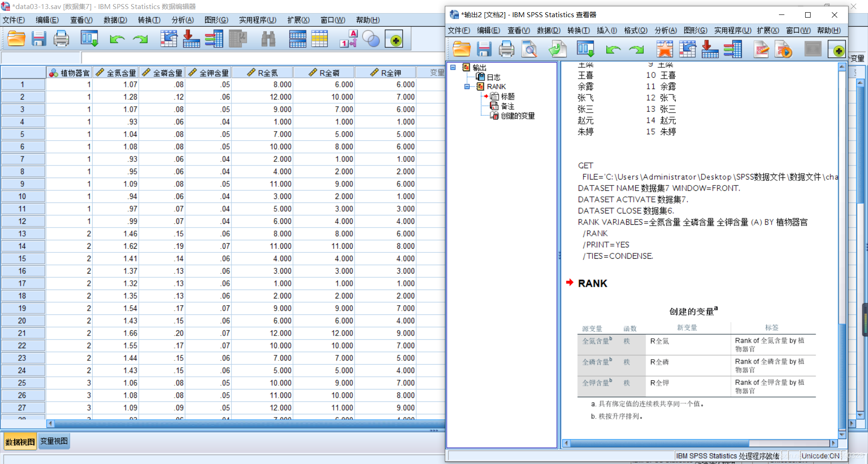Open 插入(I) menu in Viewer window
The image size is (868, 464).
pyautogui.click(x=607, y=30)
